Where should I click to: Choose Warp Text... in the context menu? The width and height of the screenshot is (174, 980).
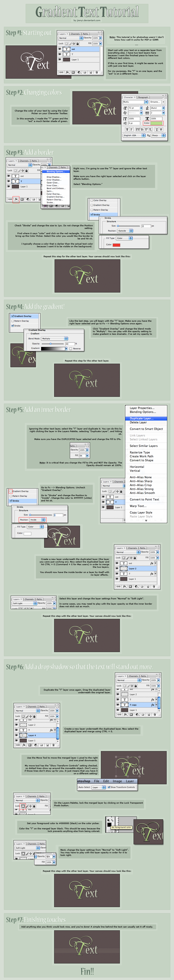138,506
